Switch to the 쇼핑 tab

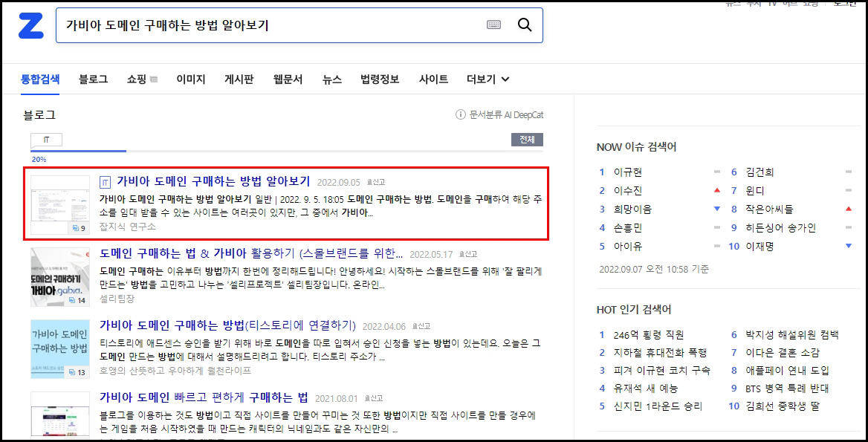[x=136, y=79]
